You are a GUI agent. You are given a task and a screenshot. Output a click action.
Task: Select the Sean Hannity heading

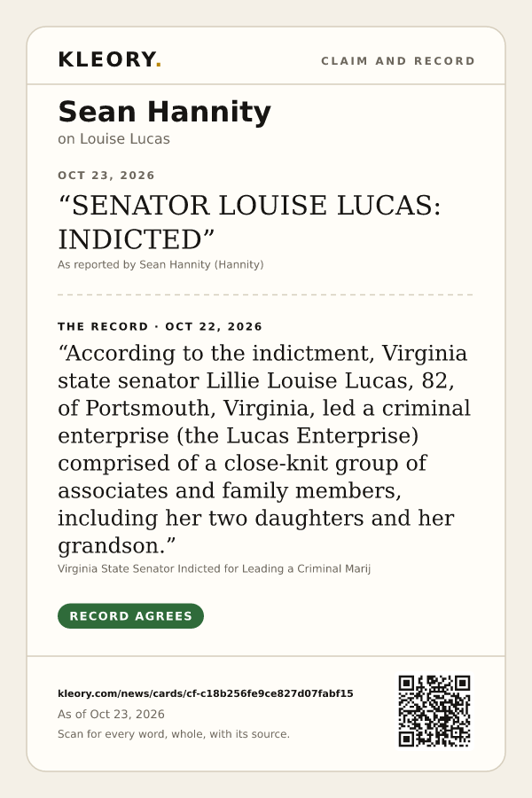(164, 112)
